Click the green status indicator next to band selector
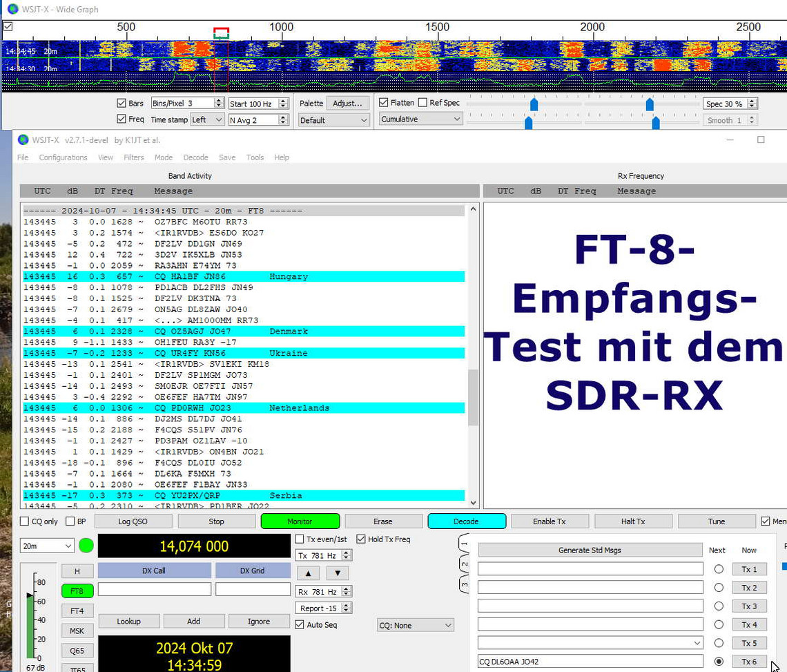The height and width of the screenshot is (672, 787). (x=86, y=546)
